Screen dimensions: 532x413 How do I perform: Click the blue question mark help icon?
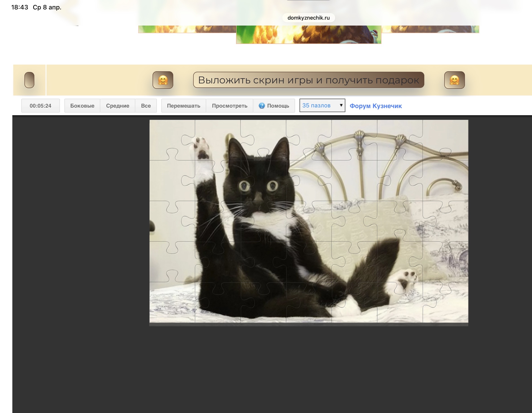(262, 106)
